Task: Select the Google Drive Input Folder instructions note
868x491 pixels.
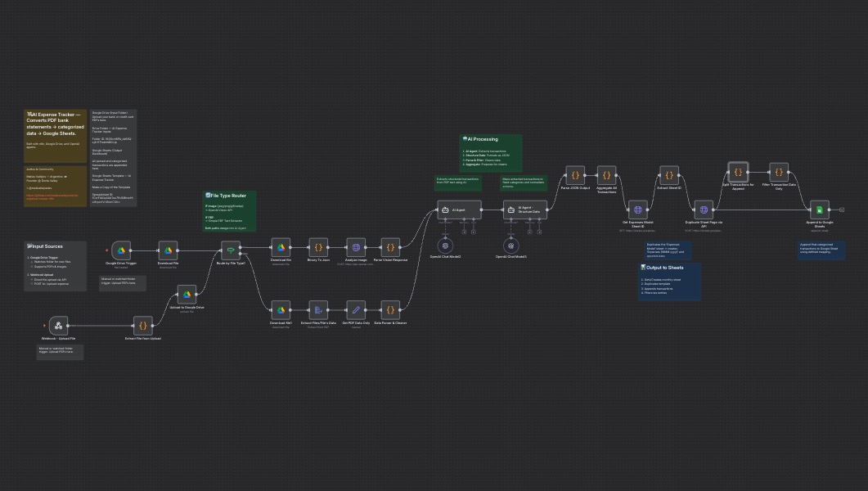Action: pyautogui.click(x=113, y=158)
